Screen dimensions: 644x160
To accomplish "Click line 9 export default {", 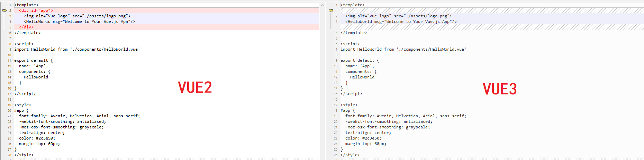I will (x=360, y=60).
